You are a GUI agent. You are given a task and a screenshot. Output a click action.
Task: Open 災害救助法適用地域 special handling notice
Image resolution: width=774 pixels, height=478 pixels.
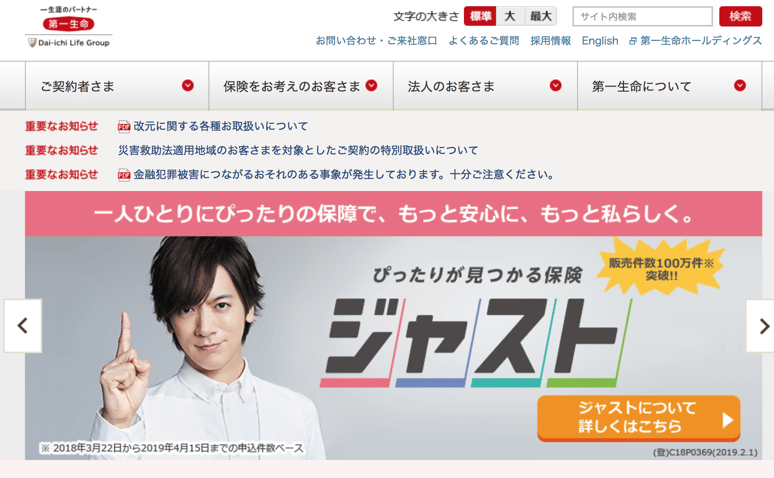click(x=298, y=151)
